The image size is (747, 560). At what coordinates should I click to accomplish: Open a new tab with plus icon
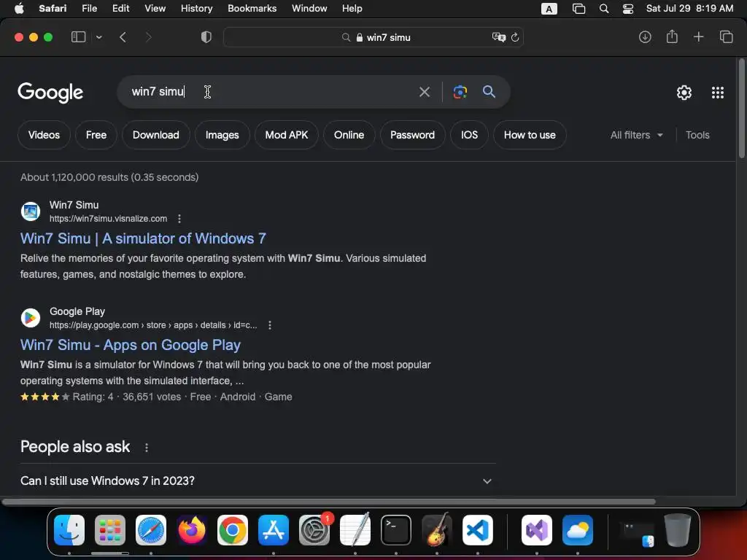click(x=698, y=36)
